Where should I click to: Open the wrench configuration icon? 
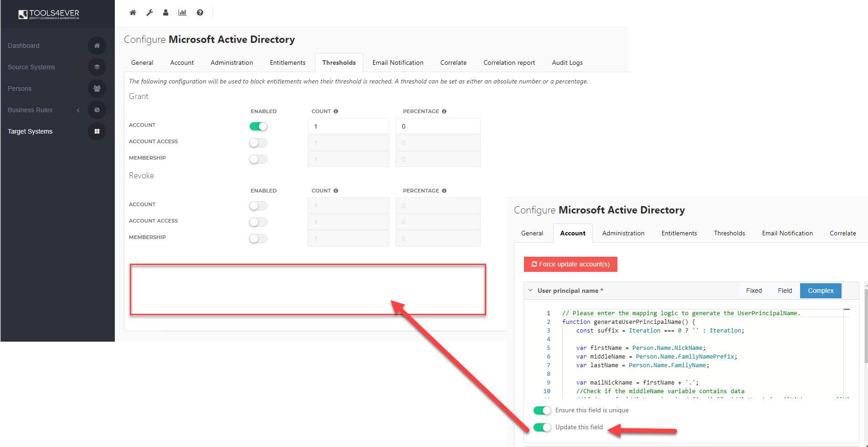pyautogui.click(x=149, y=13)
